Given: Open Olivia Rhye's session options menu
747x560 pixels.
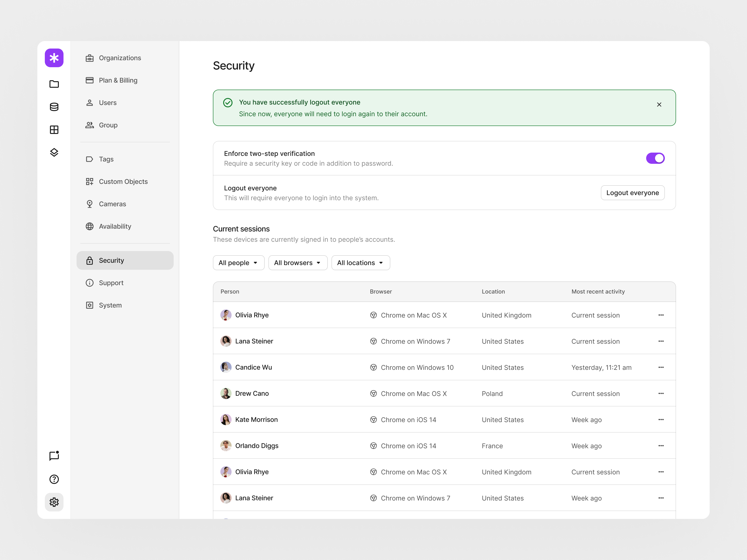Looking at the screenshot, I should click(661, 315).
